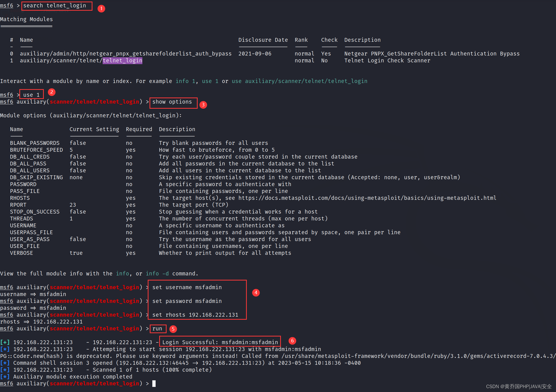Click the terminal cursor at the final prompt

[154, 384]
